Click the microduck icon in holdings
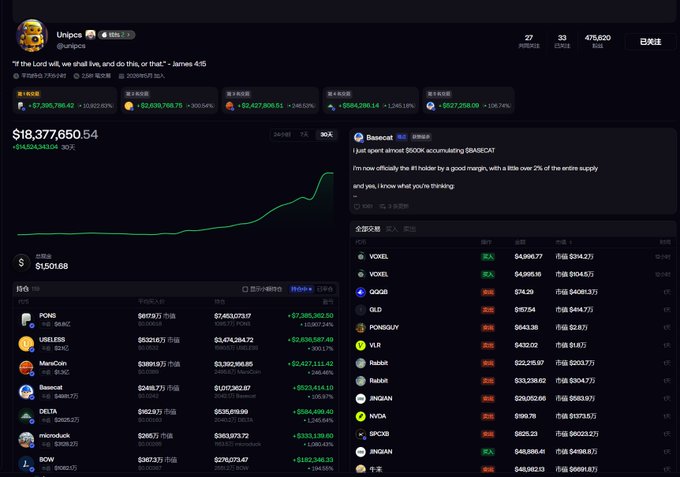 (x=26, y=440)
